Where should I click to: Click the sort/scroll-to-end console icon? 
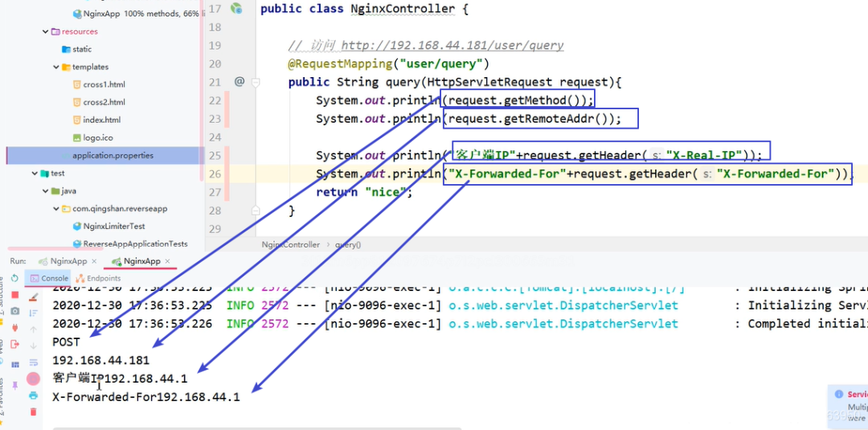[33, 313]
